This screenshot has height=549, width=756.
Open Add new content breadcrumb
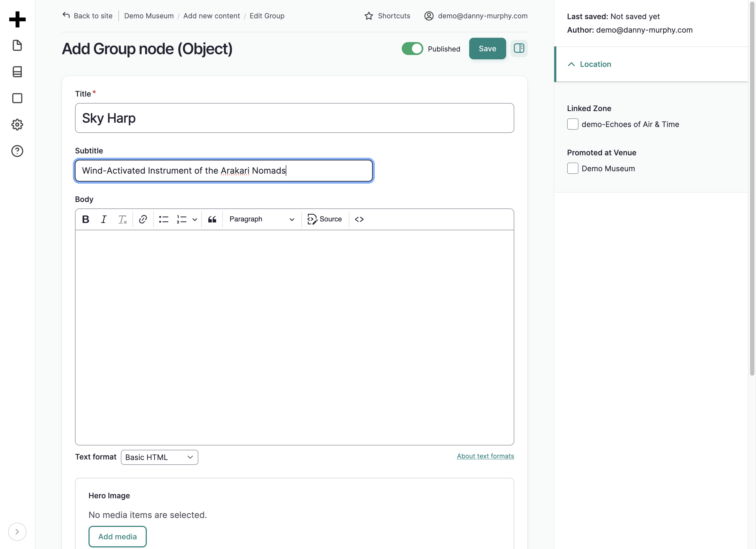click(212, 16)
